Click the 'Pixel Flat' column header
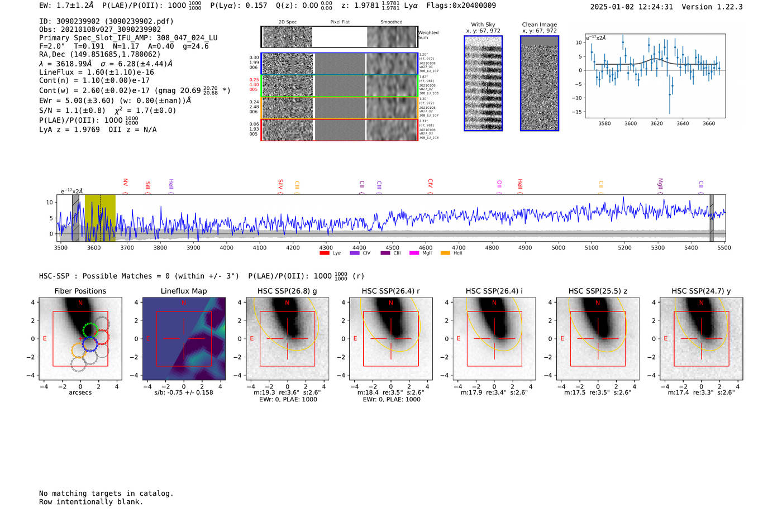 (340, 22)
